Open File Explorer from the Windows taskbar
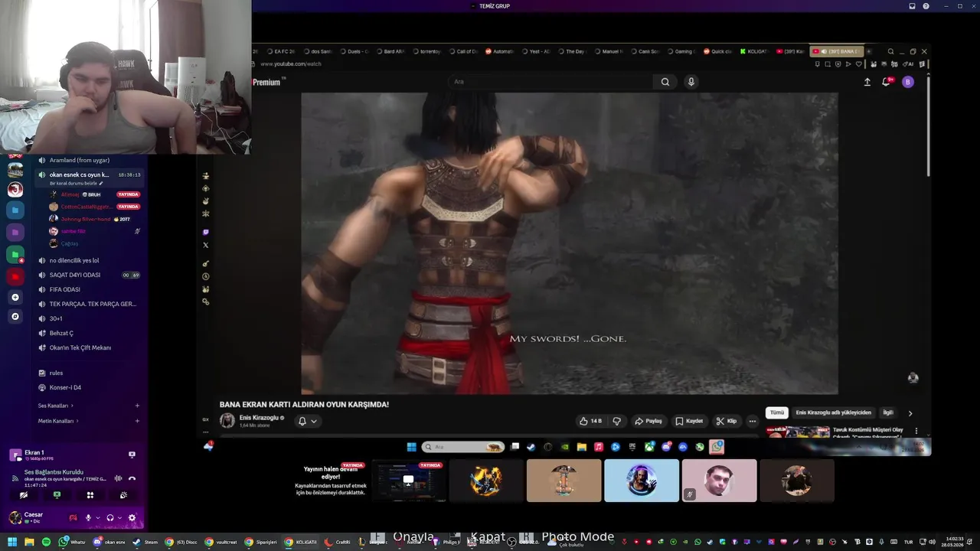Screen dimensions: 980x551 pyautogui.click(x=29, y=542)
